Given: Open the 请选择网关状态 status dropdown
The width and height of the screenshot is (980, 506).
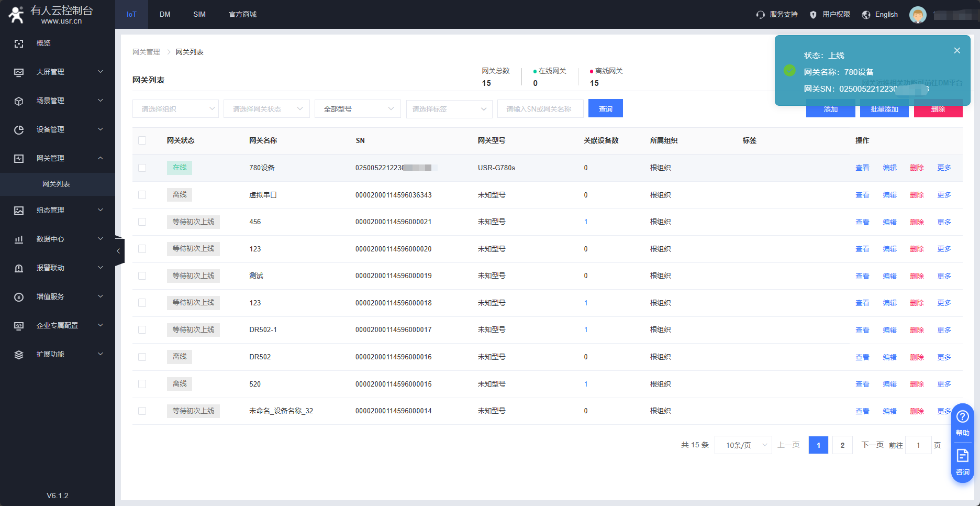Looking at the screenshot, I should tap(266, 109).
